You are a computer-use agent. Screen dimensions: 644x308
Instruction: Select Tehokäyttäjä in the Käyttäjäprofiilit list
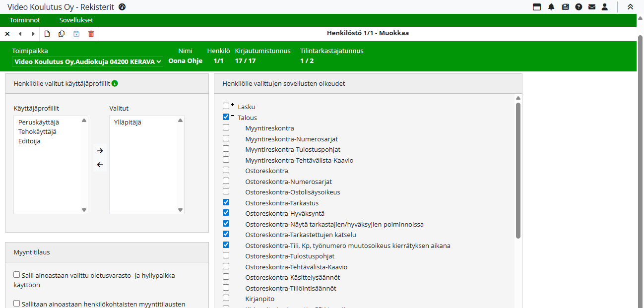click(x=37, y=131)
